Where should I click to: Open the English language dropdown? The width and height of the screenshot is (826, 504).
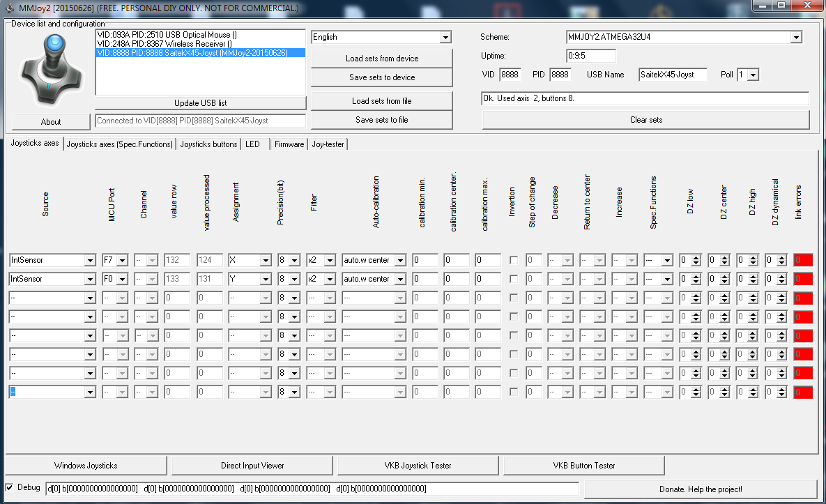click(x=381, y=37)
